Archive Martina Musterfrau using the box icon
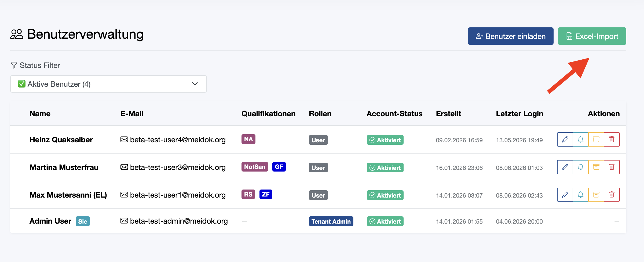 click(596, 167)
